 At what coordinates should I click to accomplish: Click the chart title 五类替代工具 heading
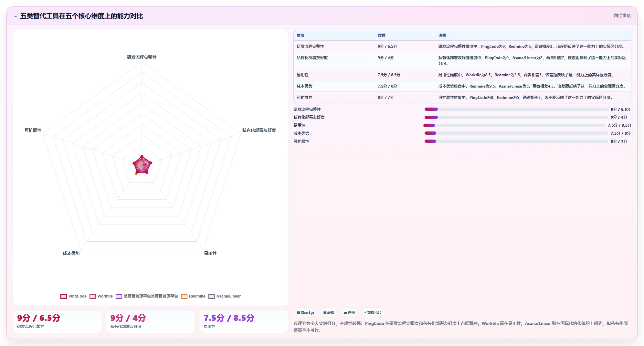coord(81,16)
